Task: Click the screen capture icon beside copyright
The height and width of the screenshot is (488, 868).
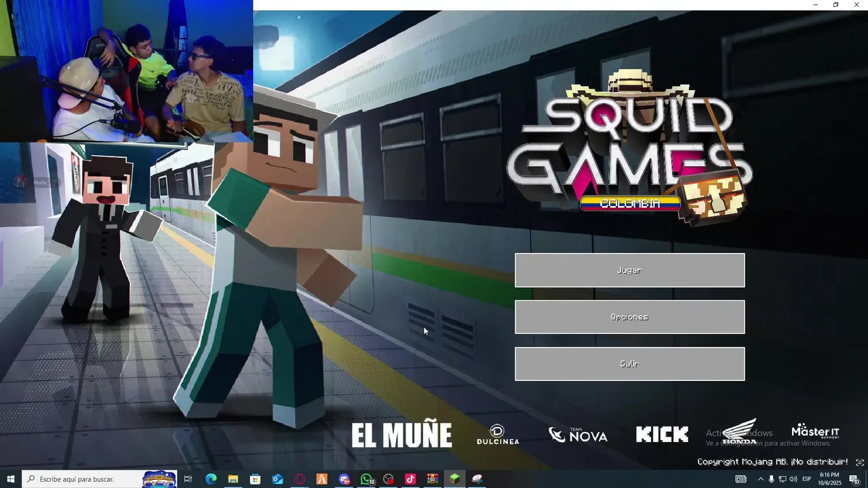Action: (859, 462)
